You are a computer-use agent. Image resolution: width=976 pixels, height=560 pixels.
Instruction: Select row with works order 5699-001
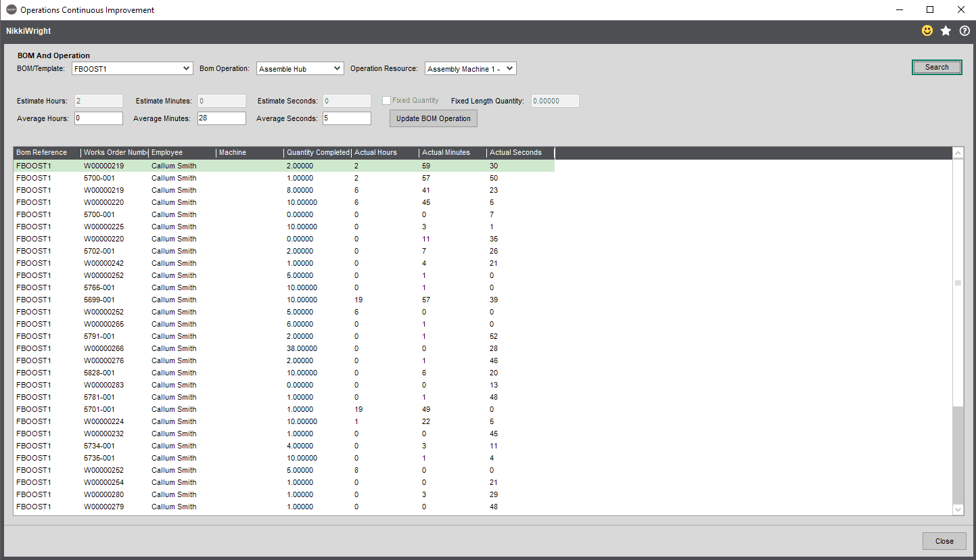(x=284, y=300)
